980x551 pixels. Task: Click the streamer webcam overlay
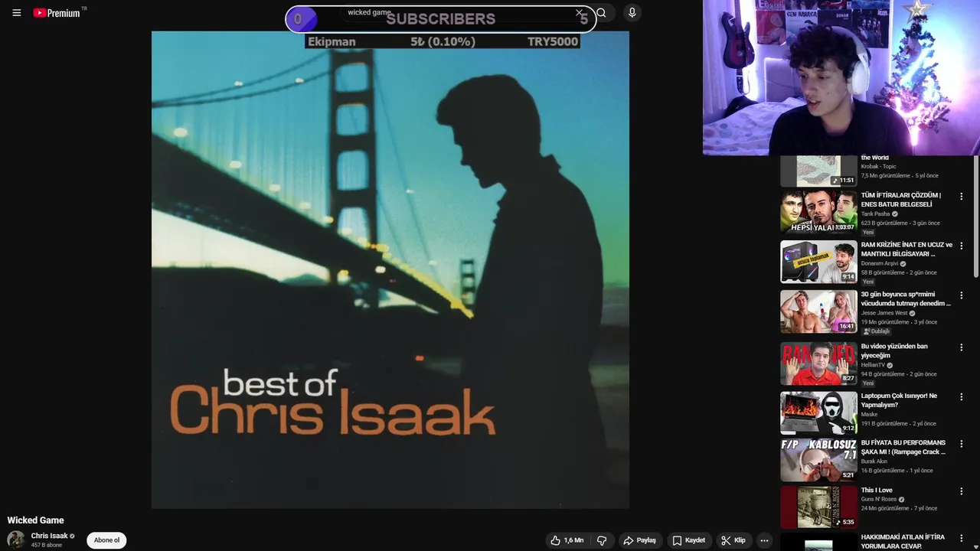[x=841, y=77]
